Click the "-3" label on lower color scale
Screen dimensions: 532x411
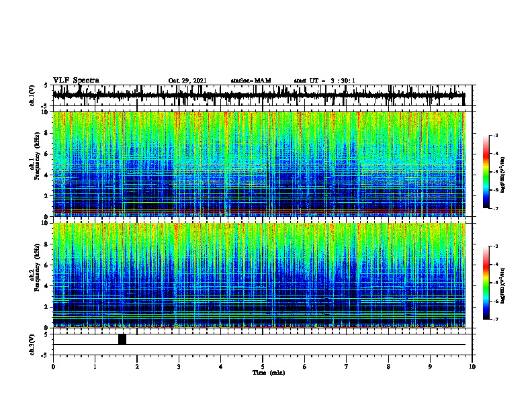pyautogui.click(x=495, y=246)
